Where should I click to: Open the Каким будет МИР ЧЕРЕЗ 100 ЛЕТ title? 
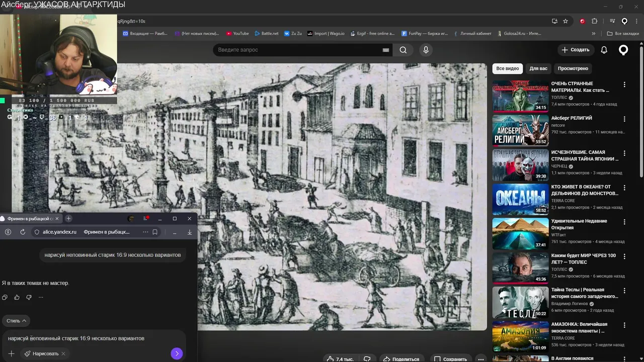coord(584,258)
